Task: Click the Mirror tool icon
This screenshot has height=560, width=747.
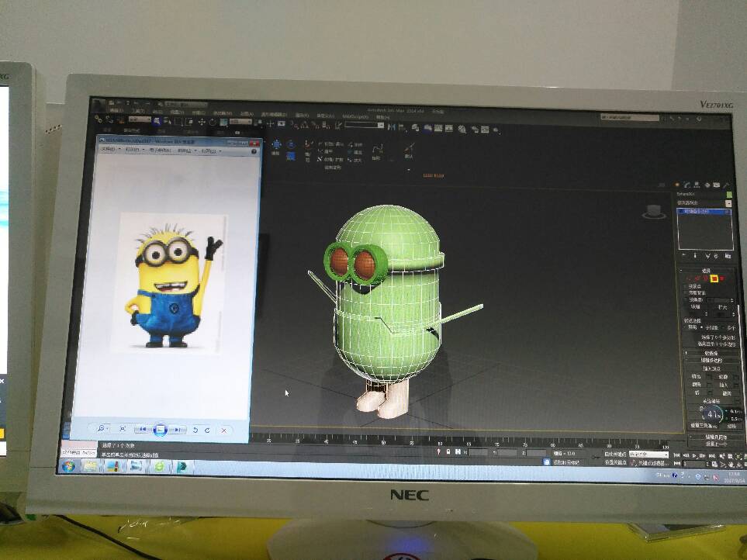Action: (x=391, y=126)
